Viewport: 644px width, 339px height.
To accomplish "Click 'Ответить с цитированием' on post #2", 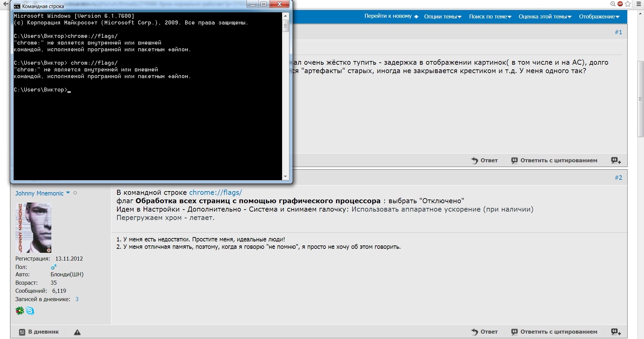I will [x=554, y=332].
